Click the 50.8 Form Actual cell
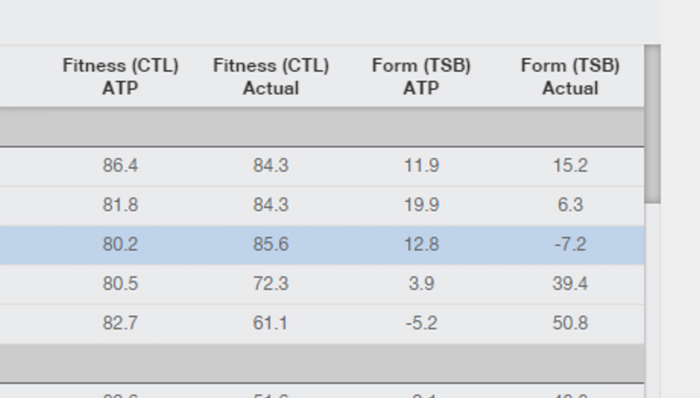 [571, 323]
